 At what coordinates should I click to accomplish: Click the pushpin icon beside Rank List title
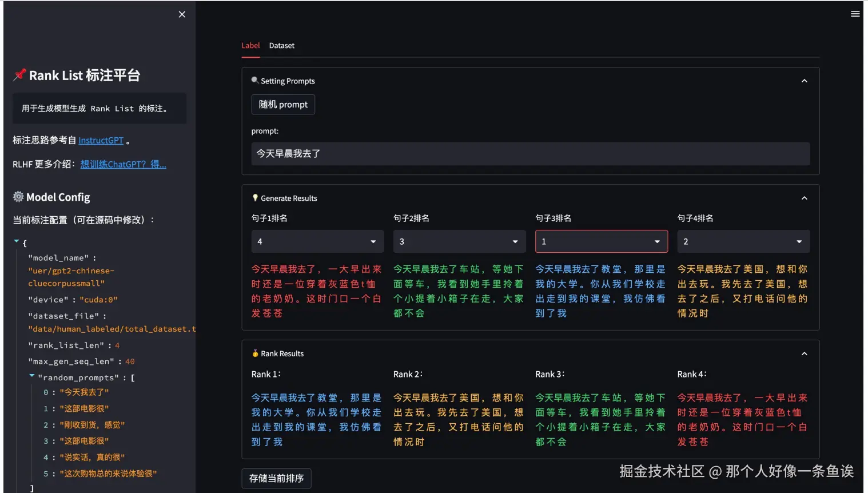click(x=19, y=75)
